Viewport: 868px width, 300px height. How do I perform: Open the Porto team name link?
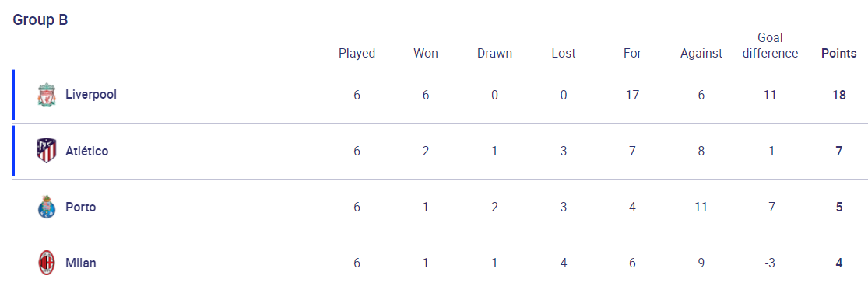(81, 208)
